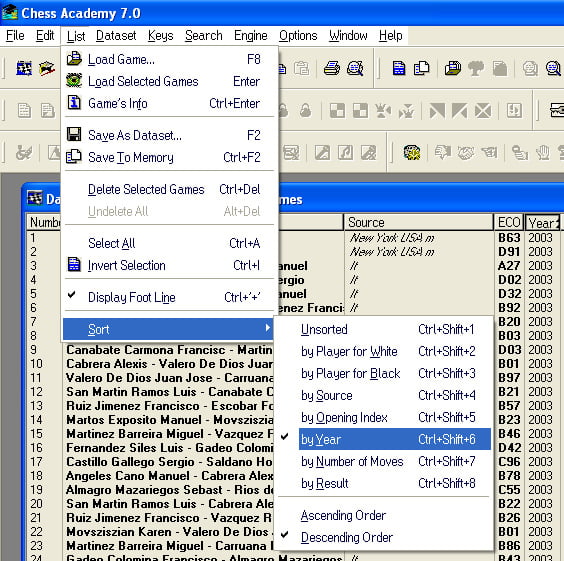Open print preview with the magnifier icon beside the printer
Image resolution: width=564 pixels, height=561 pixels.
(x=355, y=68)
